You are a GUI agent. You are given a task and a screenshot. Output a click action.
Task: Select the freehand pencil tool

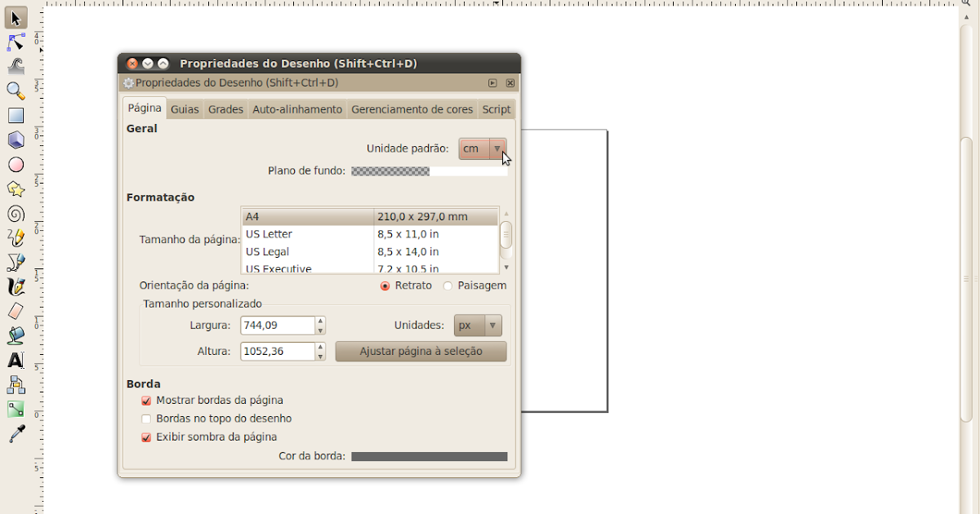tap(16, 238)
